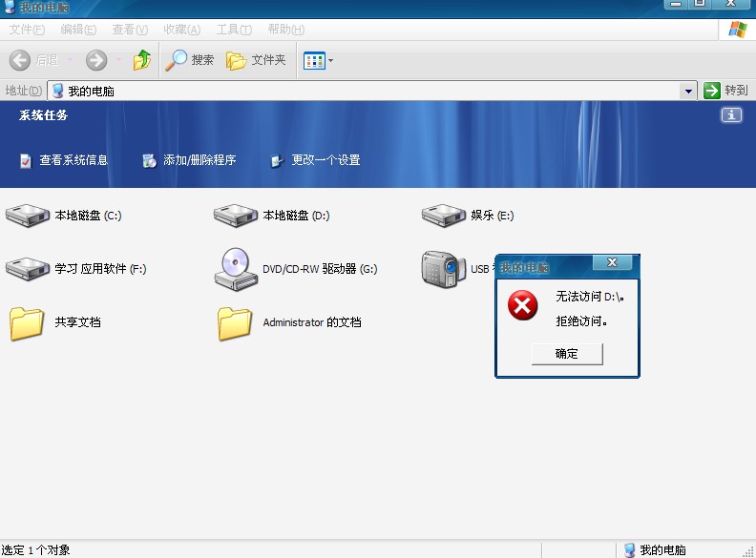Click 确定 in the error dialog
756x558 pixels.
[x=567, y=354]
